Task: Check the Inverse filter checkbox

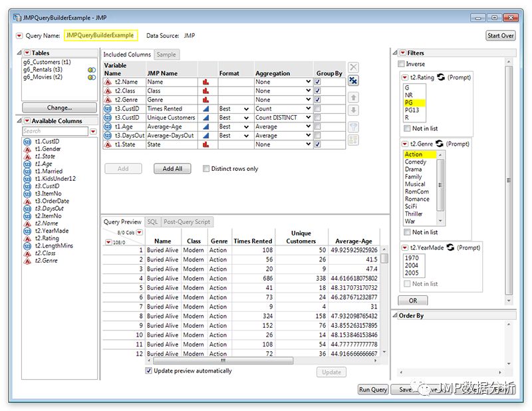Action: [401, 64]
